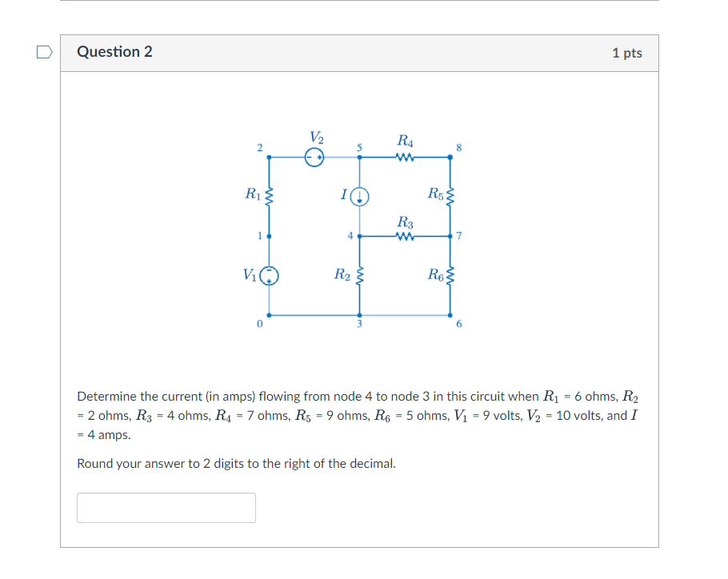Click node 8 at top right
This screenshot has height=579, width=728.
coord(458,148)
